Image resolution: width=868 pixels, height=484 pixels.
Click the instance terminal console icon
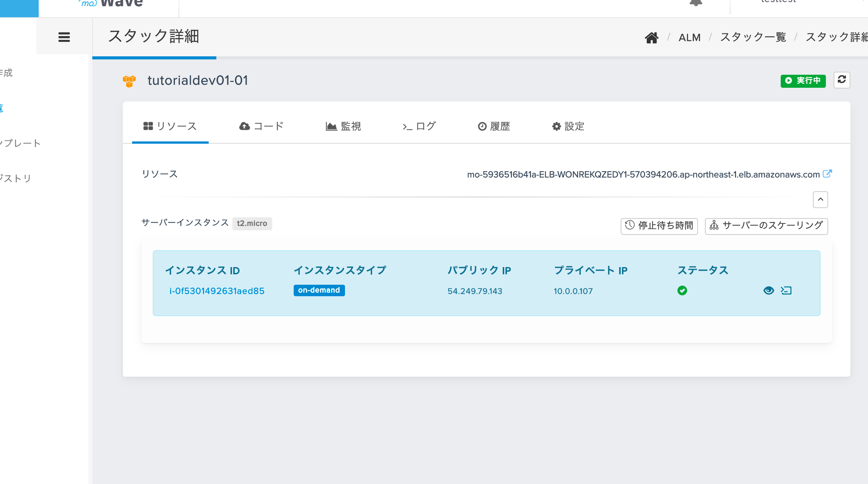point(786,290)
